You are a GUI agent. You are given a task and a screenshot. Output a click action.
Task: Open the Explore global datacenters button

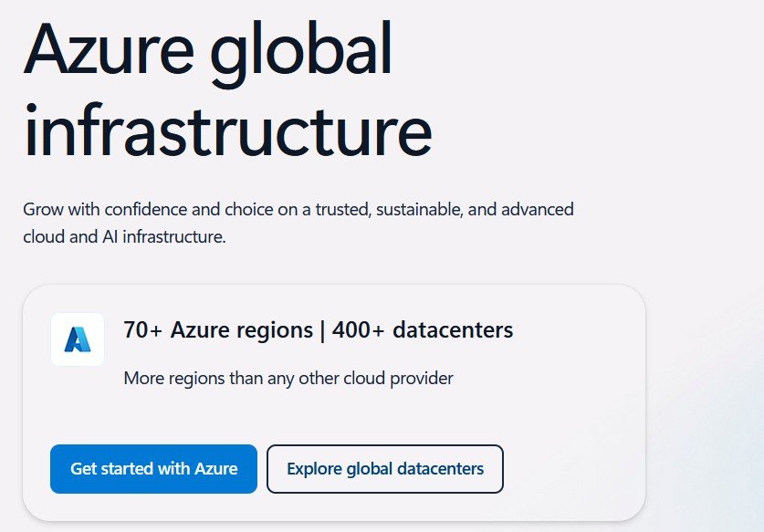(384, 469)
